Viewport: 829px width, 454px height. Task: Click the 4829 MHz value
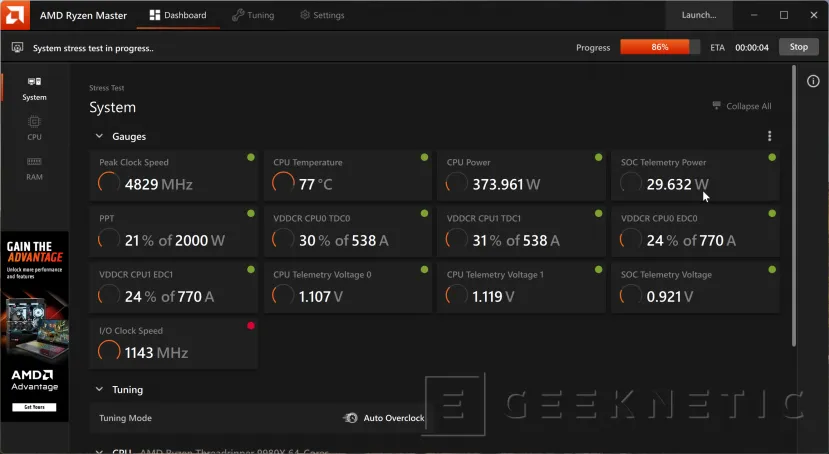pyautogui.click(x=159, y=184)
